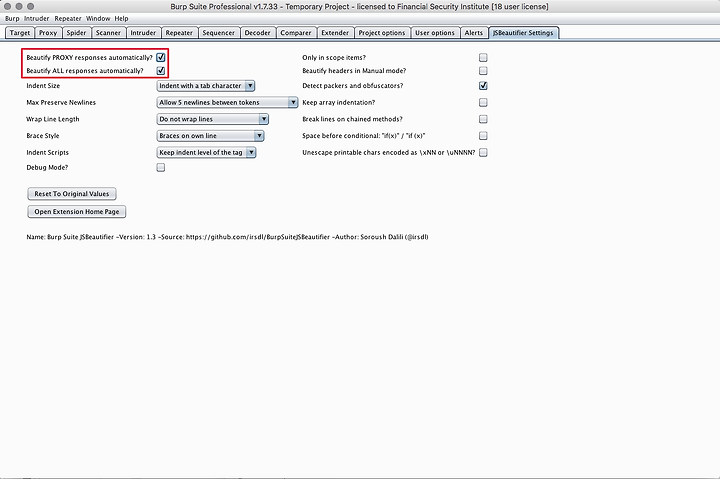Open Indent Scripts dropdown
720x479 pixels.
pyautogui.click(x=206, y=152)
